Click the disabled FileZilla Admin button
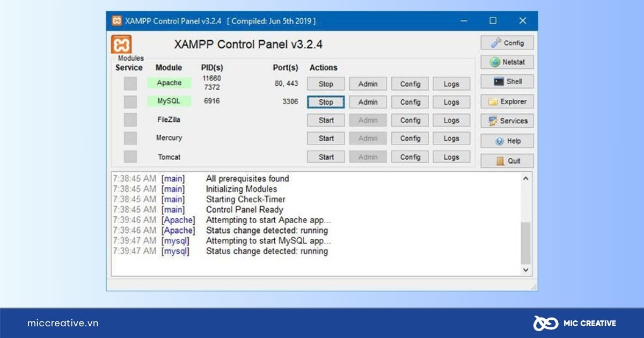This screenshot has height=338, width=644. 368,120
